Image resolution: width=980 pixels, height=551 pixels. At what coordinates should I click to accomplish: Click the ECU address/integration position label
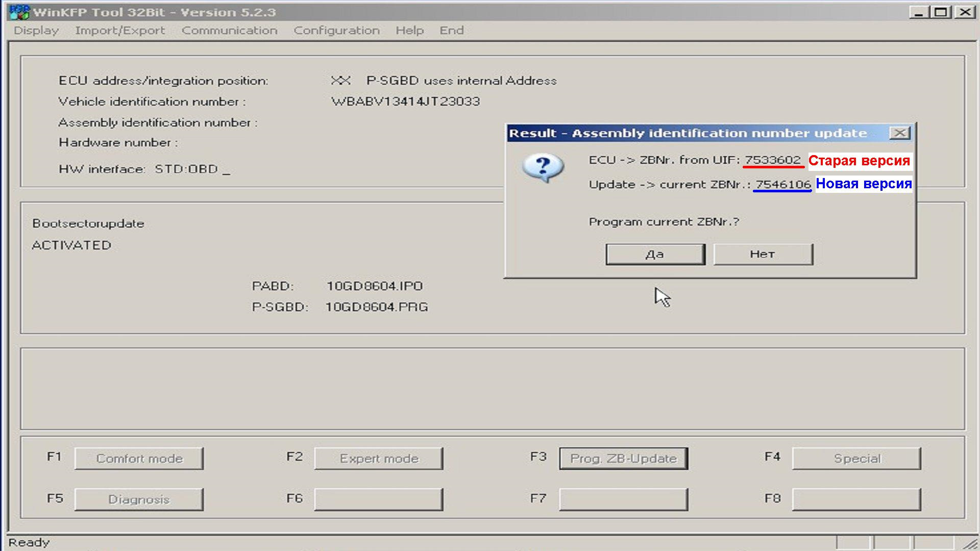163,81
